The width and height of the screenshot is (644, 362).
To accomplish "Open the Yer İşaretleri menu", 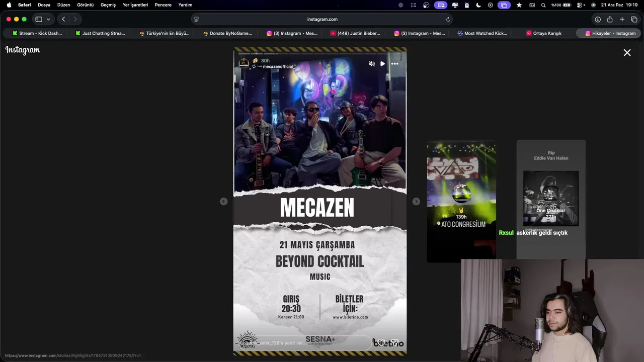I will tap(135, 5).
